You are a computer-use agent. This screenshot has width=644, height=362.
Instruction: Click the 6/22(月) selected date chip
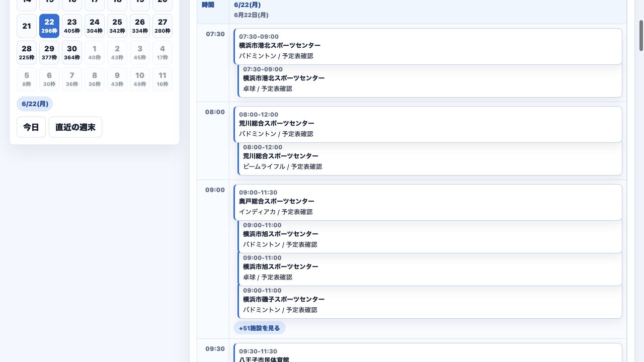pos(35,104)
